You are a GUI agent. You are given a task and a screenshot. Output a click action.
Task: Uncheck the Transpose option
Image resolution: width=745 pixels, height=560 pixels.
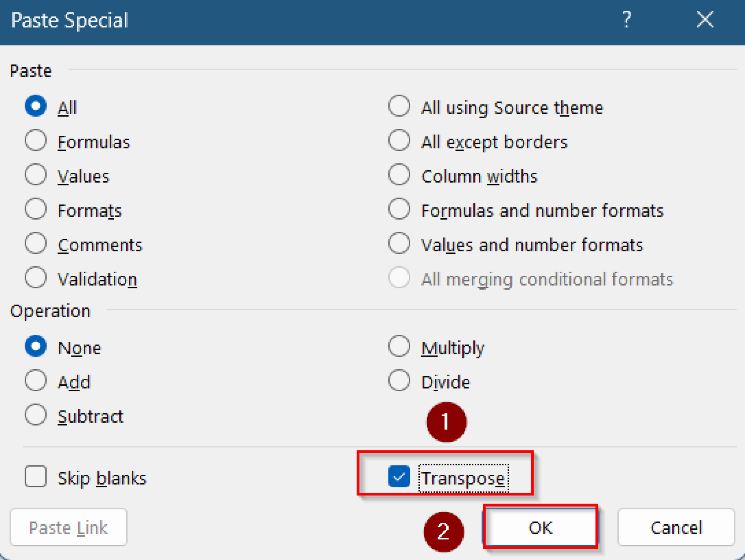pos(399,477)
